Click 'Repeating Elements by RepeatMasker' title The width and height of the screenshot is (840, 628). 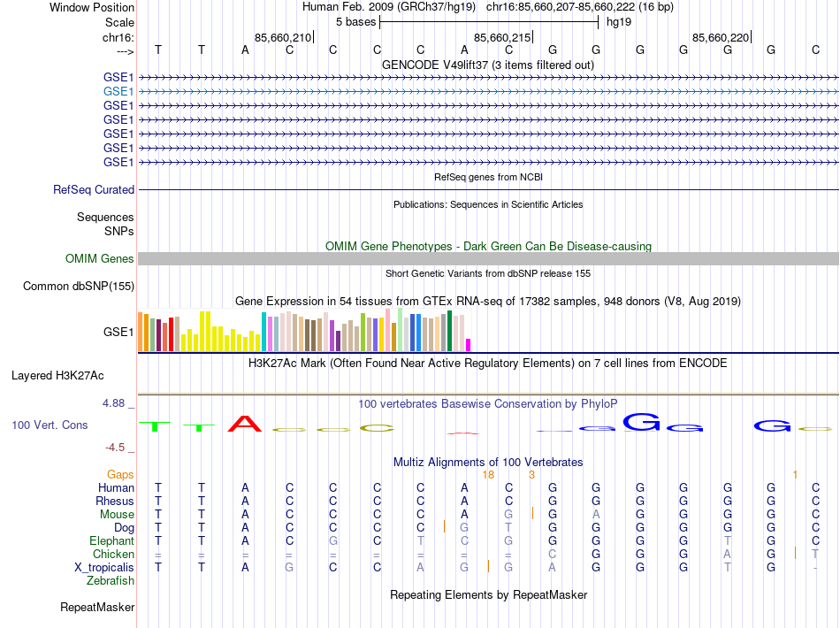click(488, 594)
